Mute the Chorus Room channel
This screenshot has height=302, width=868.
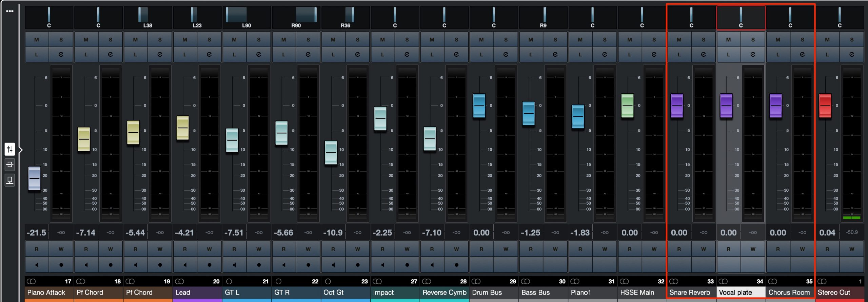click(x=778, y=40)
